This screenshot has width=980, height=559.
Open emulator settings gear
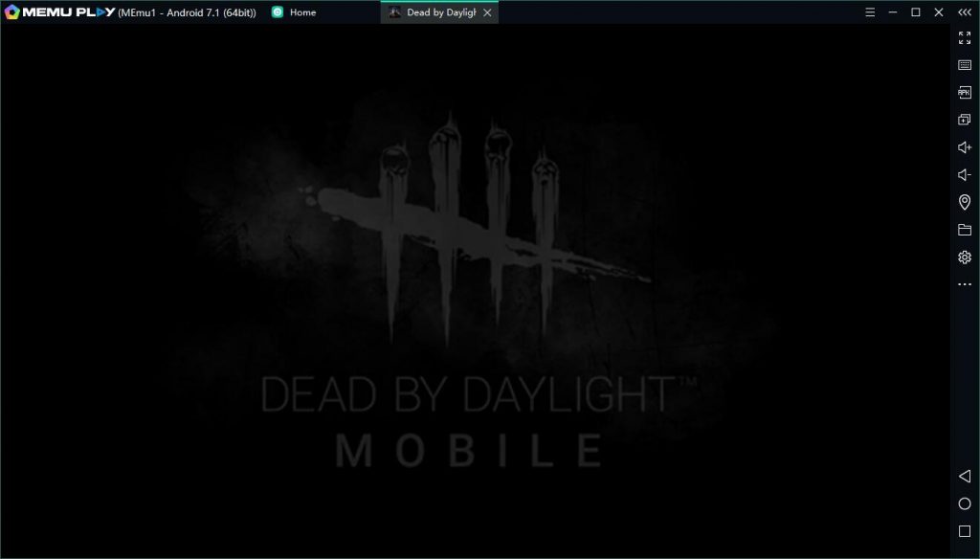tap(965, 257)
